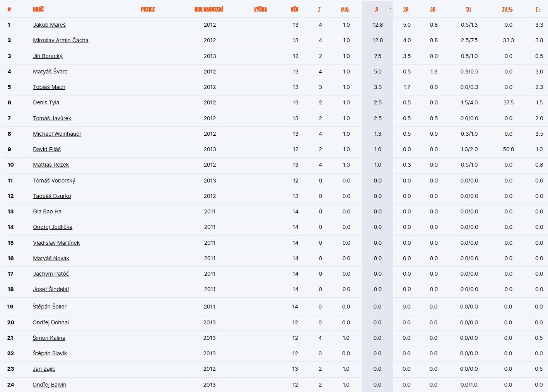Open Miroslav Armin Čácha player link
The height and width of the screenshot is (392, 548).
[x=60, y=40]
